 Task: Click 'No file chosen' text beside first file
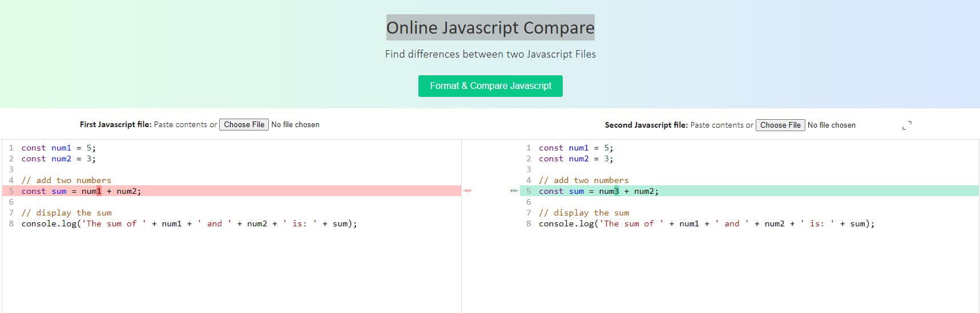pyautogui.click(x=295, y=124)
